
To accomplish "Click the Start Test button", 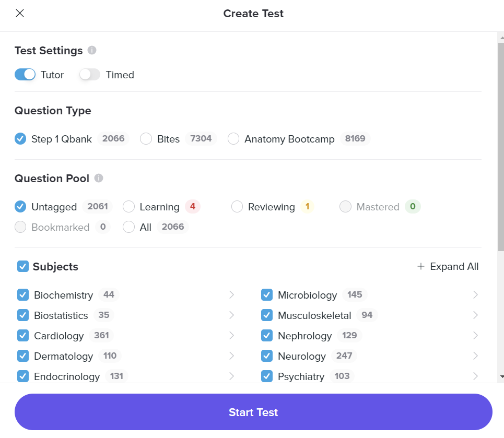I will [x=253, y=412].
